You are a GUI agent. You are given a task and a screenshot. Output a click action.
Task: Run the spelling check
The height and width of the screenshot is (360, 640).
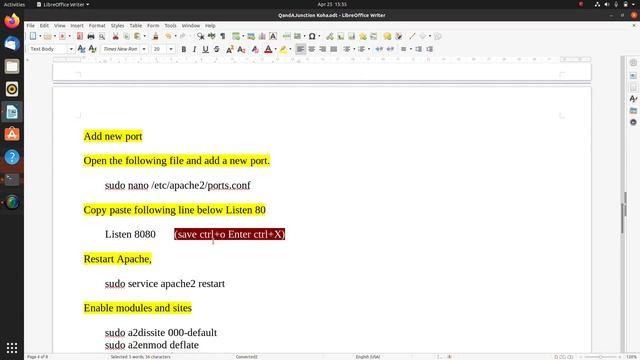click(211, 36)
